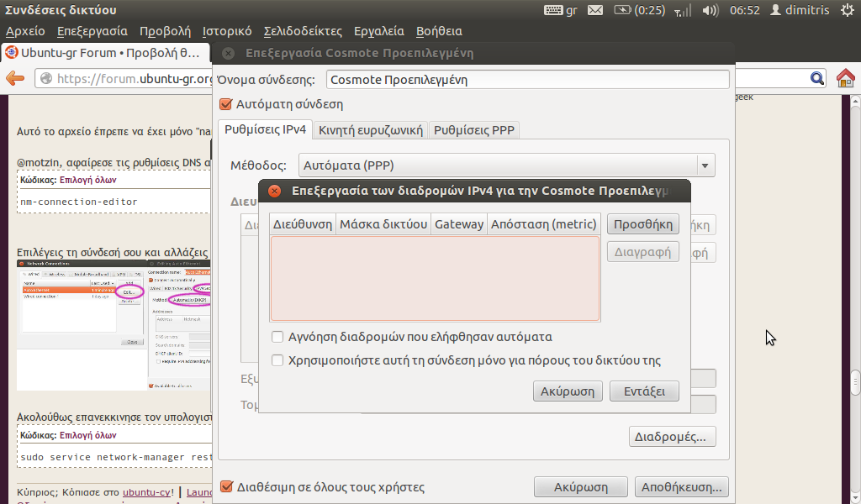The height and width of the screenshot is (504, 861).
Task: Toggle the Αυτόματη σύνδεση checkbox
Action: (x=225, y=105)
